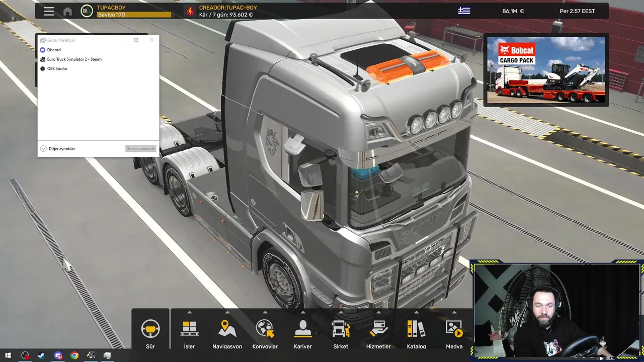
Task: Switch to OBS Studio in taskbar
Action: tap(25, 355)
